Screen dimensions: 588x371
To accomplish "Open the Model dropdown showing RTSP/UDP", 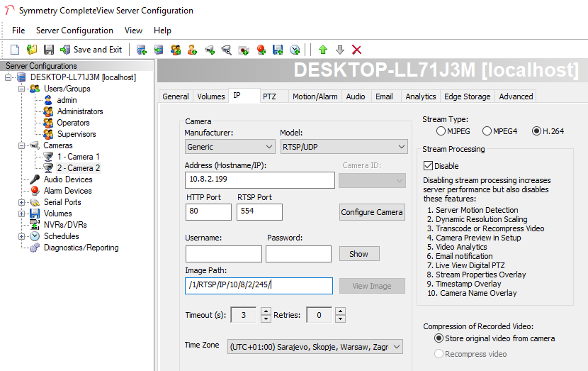I will click(343, 147).
